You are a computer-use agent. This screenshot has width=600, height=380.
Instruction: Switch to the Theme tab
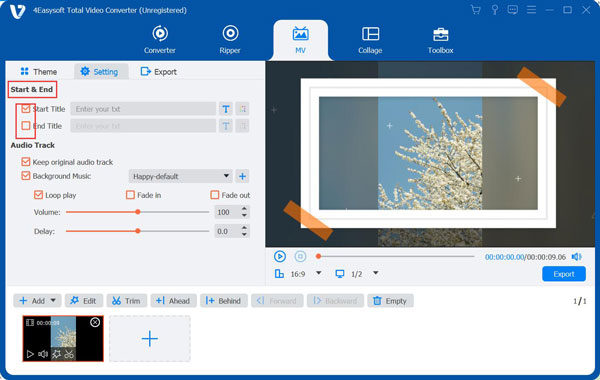tap(39, 72)
